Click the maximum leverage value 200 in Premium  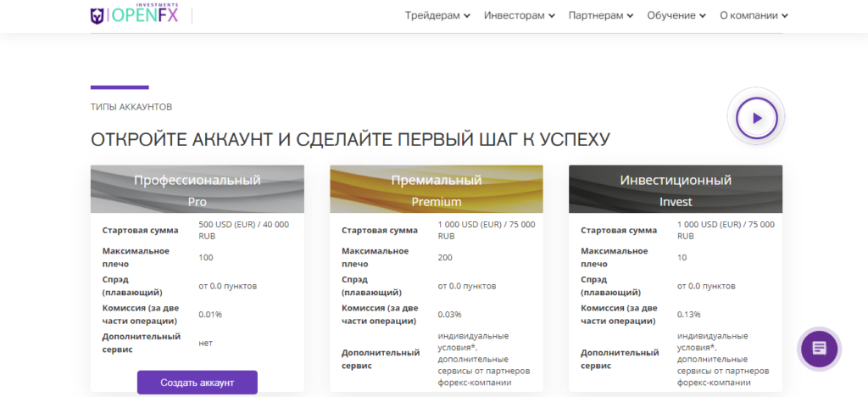pos(444,257)
